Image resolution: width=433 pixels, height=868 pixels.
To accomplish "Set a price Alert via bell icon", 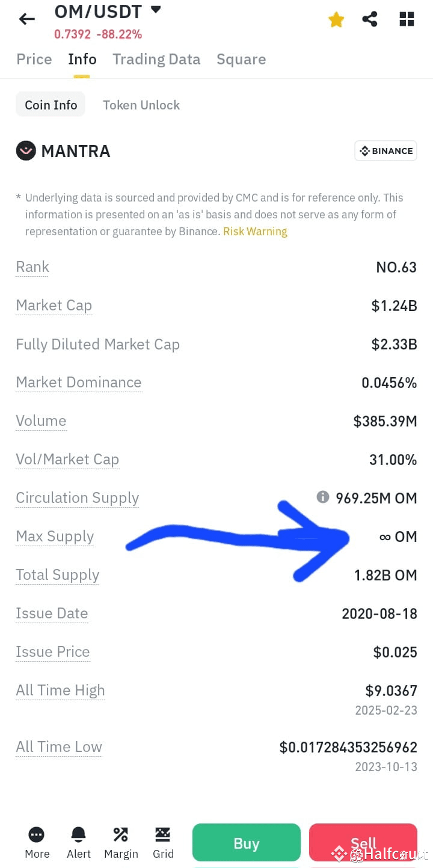I will tap(79, 835).
